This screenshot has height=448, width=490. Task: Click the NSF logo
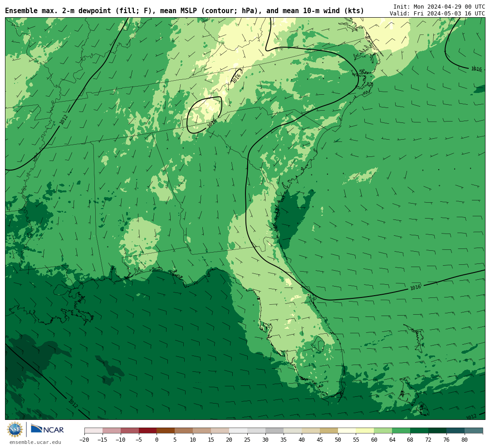point(15,429)
